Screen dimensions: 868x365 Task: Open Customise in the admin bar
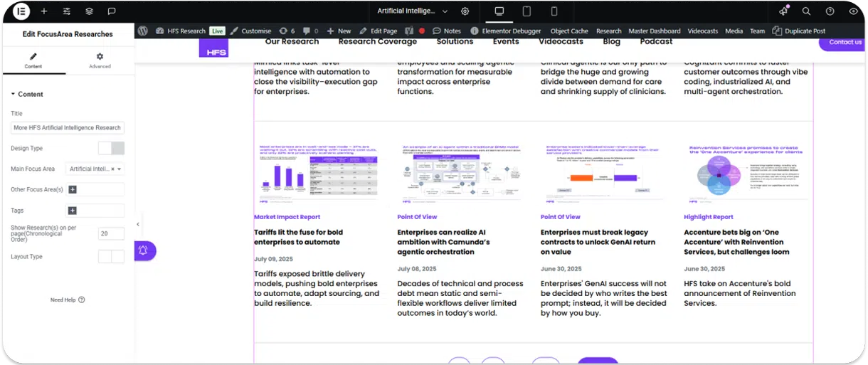tap(250, 31)
